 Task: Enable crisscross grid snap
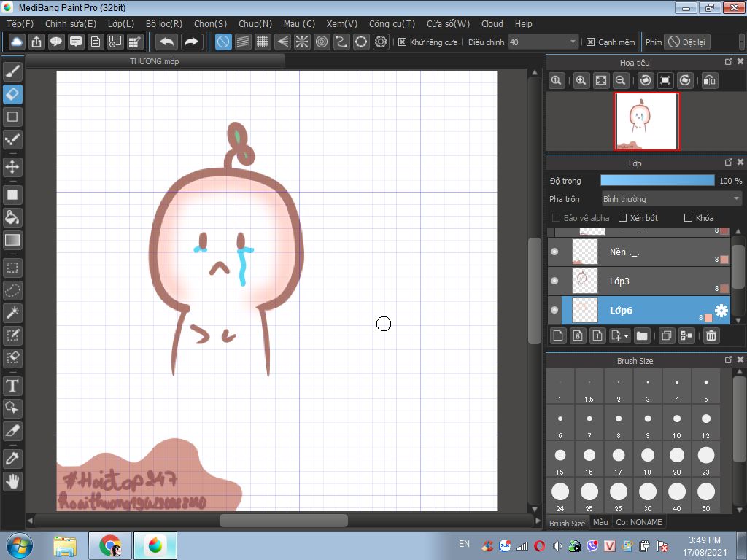[x=263, y=42]
